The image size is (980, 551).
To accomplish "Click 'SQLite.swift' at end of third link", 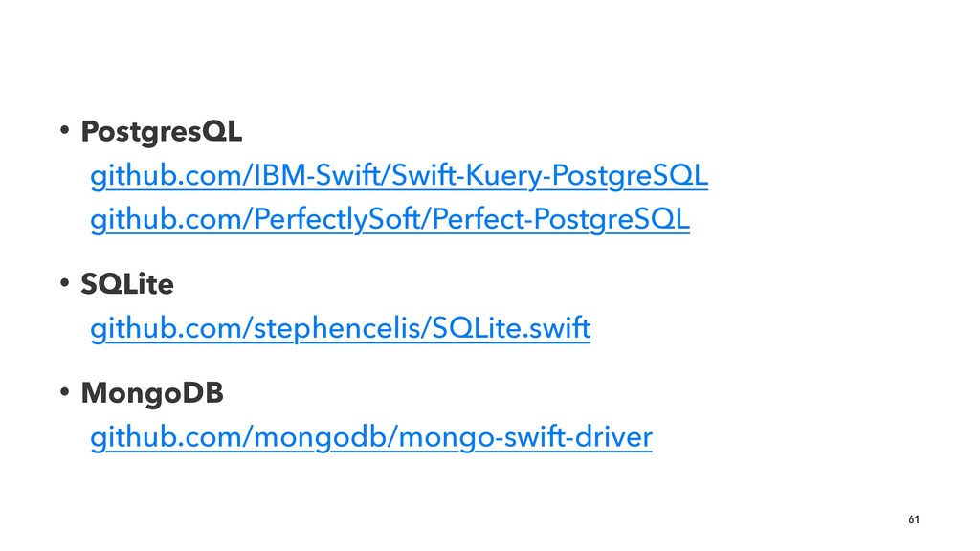I will click(x=511, y=328).
